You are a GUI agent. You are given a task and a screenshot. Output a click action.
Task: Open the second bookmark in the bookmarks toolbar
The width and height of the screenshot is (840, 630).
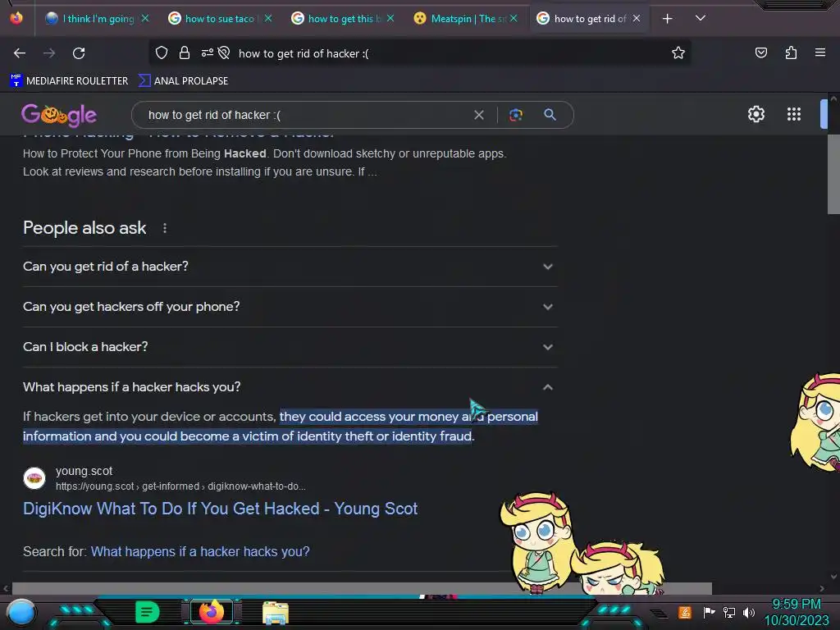(x=183, y=81)
